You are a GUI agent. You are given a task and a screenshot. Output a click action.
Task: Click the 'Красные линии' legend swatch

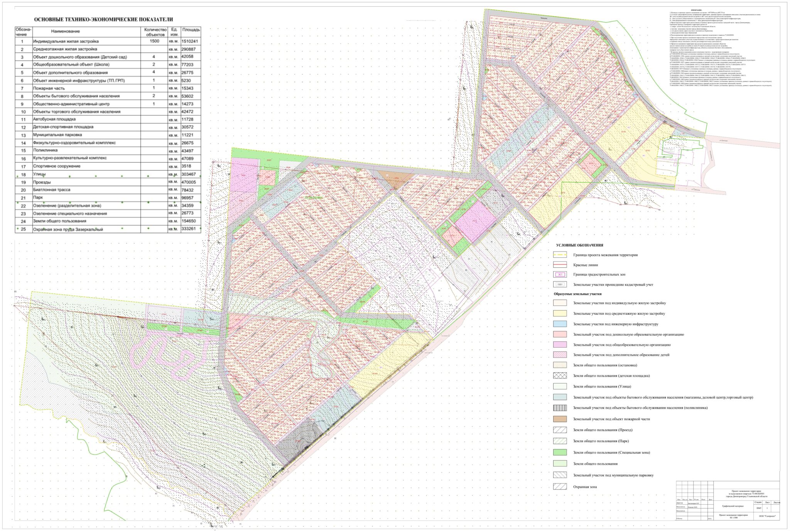(560, 265)
